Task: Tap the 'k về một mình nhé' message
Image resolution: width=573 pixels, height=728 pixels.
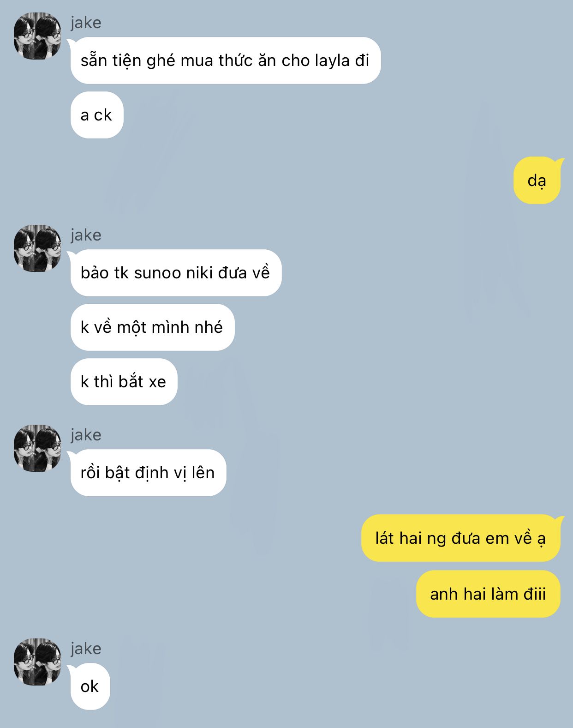Action: [152, 327]
